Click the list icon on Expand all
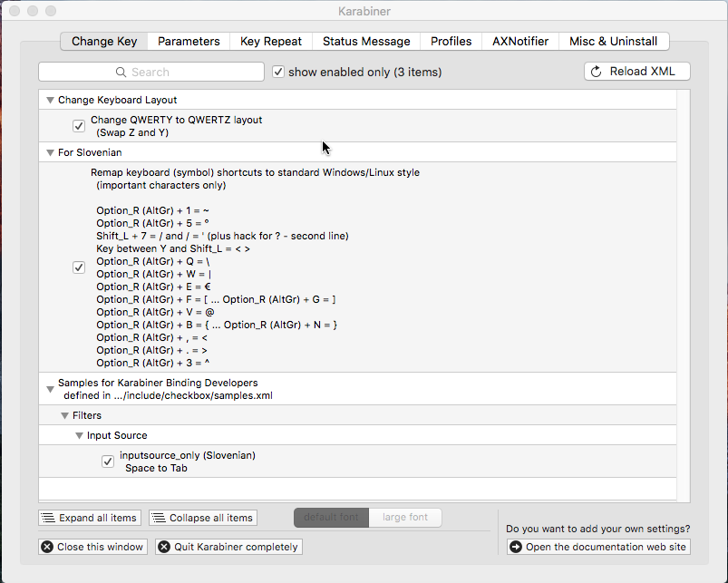The image size is (728, 583). [x=47, y=518]
